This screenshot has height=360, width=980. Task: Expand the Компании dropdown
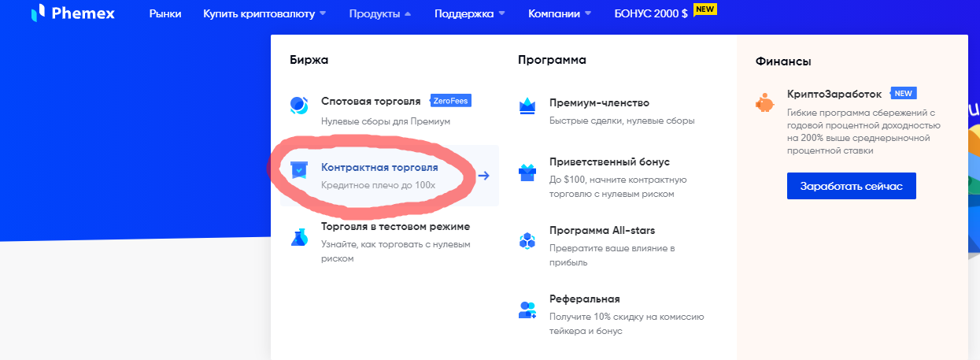click(x=560, y=14)
